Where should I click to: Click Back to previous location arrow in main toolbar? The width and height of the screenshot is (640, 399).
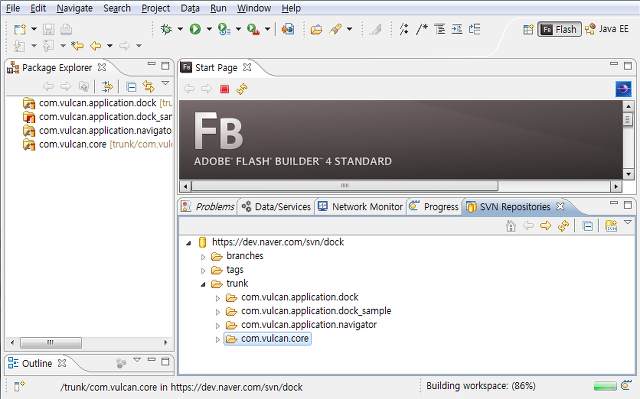click(96, 46)
